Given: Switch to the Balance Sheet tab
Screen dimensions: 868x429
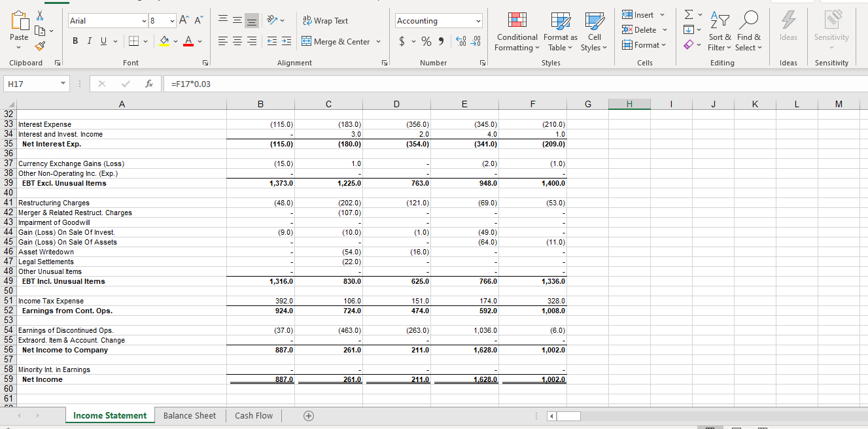Looking at the screenshot, I should [190, 415].
